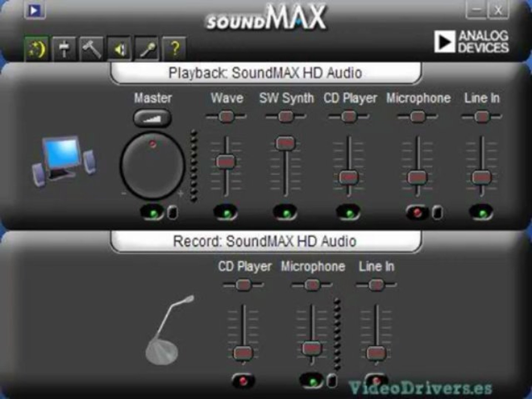Click the Master volume ramp button

coord(152,118)
